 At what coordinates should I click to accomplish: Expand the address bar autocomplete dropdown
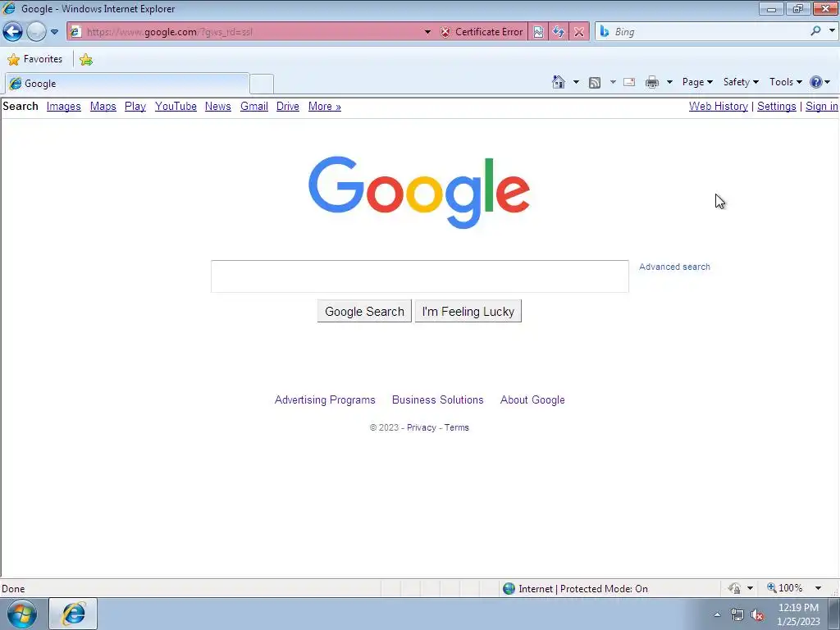427,32
